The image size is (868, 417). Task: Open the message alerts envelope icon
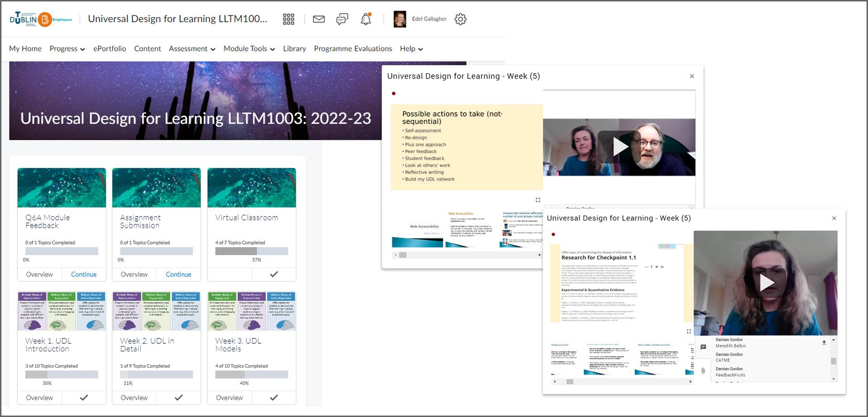click(x=319, y=19)
